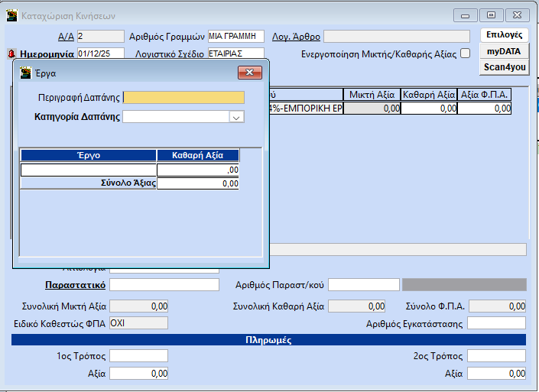
Task: Focus the Περιγραφή Δαπάνης field
Action: [183, 97]
